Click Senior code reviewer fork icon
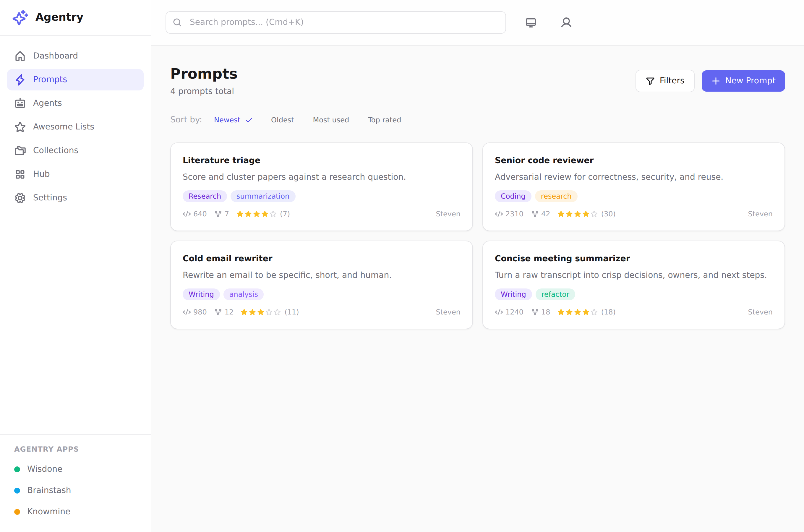Screen dimensions: 804x532 [x=535, y=214]
